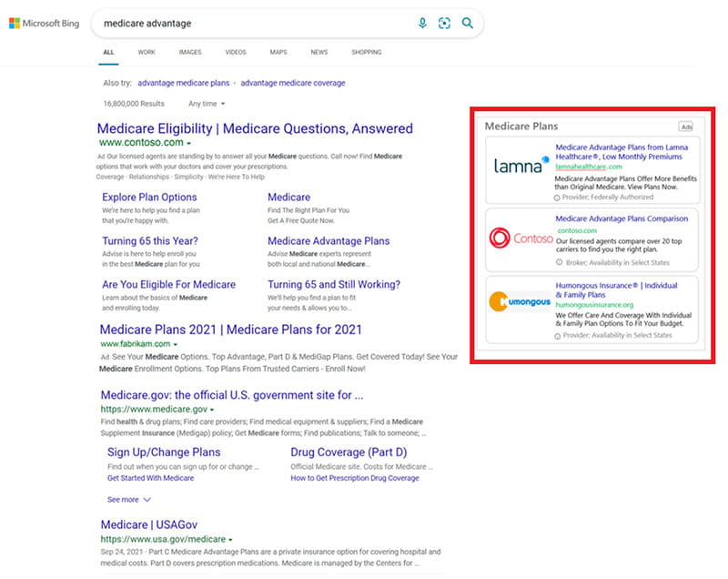Click the magnifying glass search icon
The height and width of the screenshot is (579, 728).
click(x=468, y=23)
